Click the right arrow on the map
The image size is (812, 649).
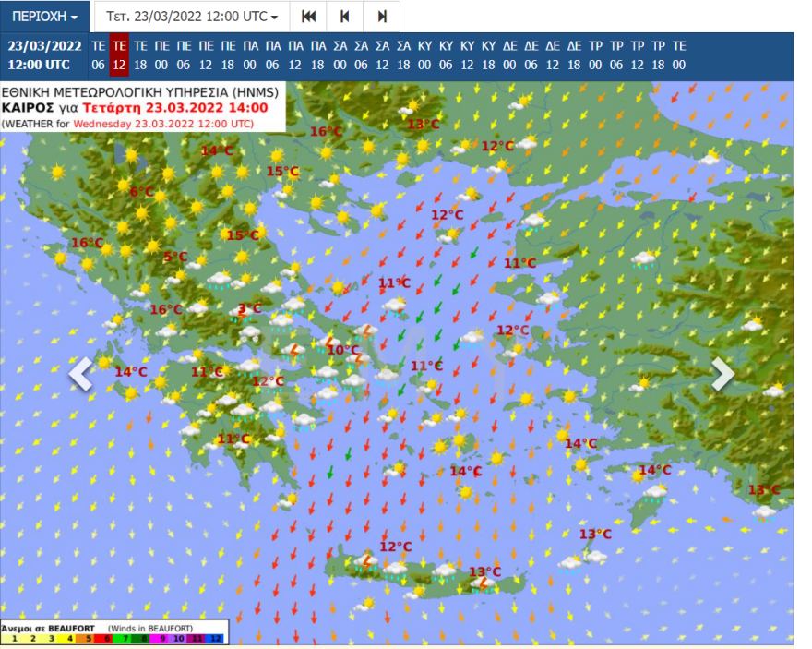click(x=722, y=374)
